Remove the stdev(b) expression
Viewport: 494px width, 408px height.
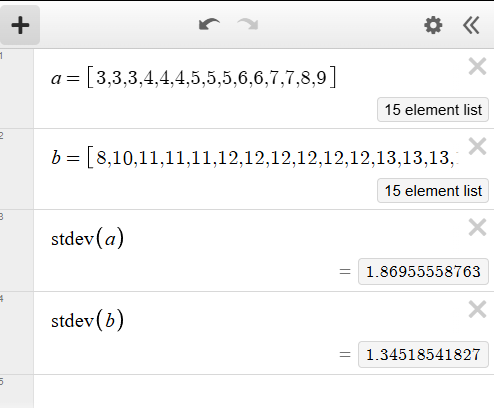tap(477, 309)
